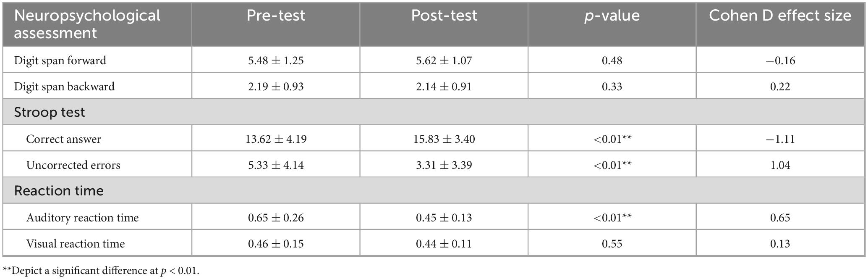Click the Cohen D effect size header
868x279 pixels.
point(780,16)
